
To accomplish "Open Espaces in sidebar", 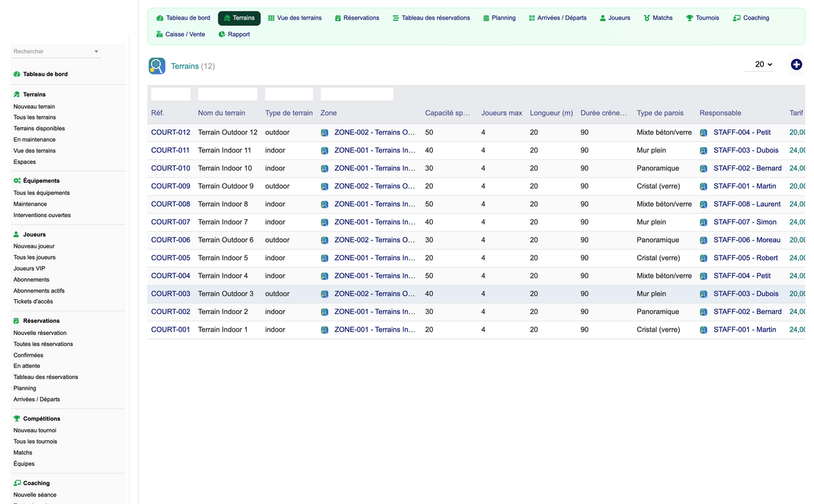I will [24, 162].
